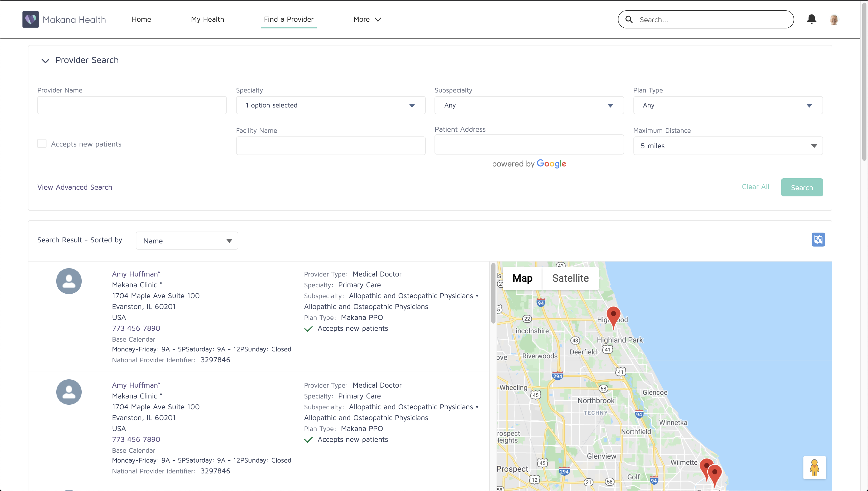Click Clear All link
The width and height of the screenshot is (868, 491).
click(x=755, y=187)
